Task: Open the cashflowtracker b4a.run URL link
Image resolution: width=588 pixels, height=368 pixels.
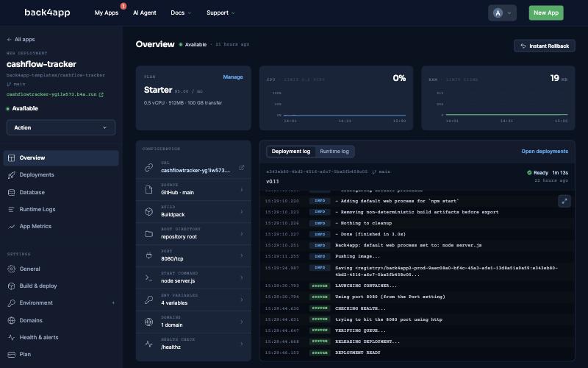Action: coord(51,95)
